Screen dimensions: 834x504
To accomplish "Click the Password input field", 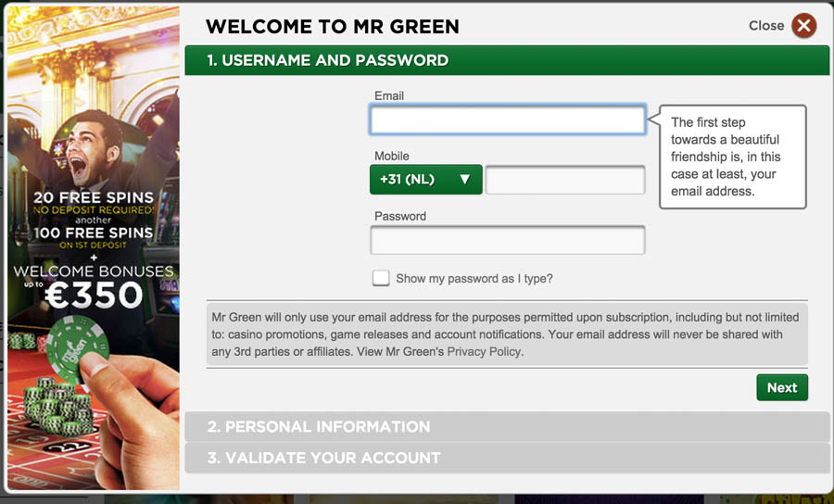I will [508, 240].
